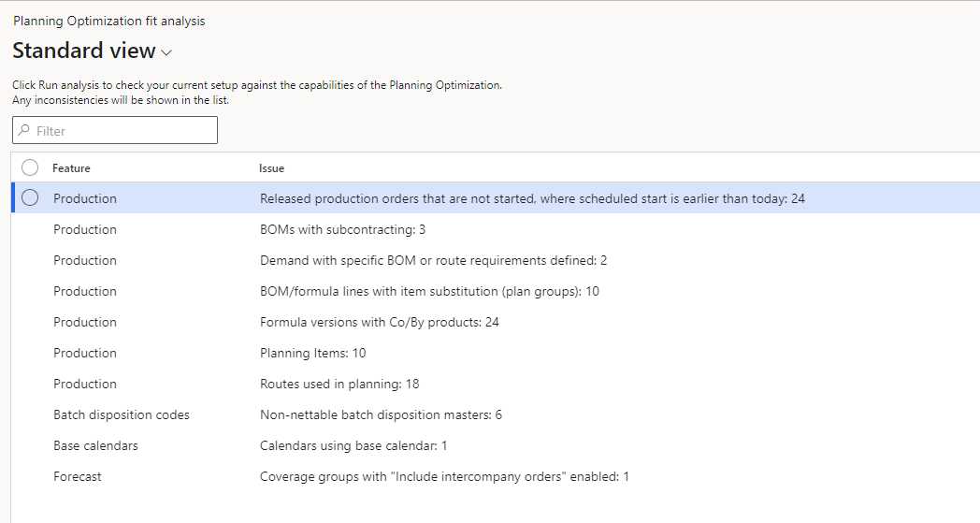Select the Batch disposition codes feature cell
The width and height of the screenshot is (980, 523).
122,414
